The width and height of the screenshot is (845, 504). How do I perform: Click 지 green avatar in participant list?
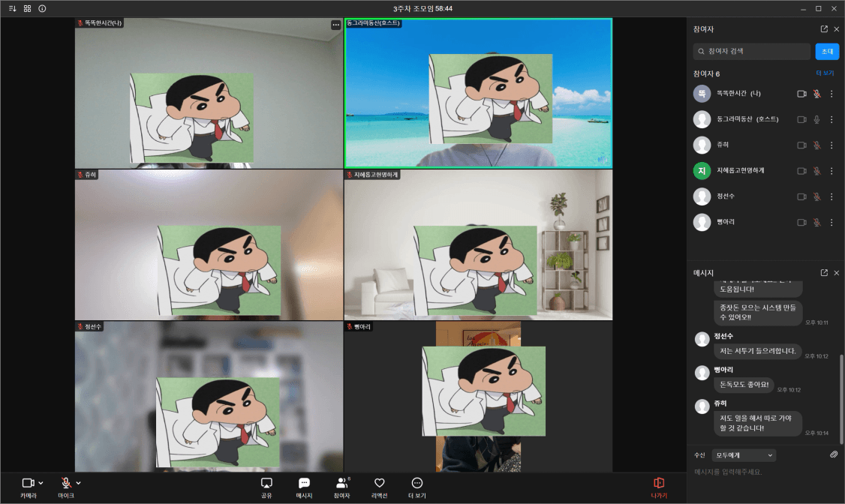click(x=702, y=171)
